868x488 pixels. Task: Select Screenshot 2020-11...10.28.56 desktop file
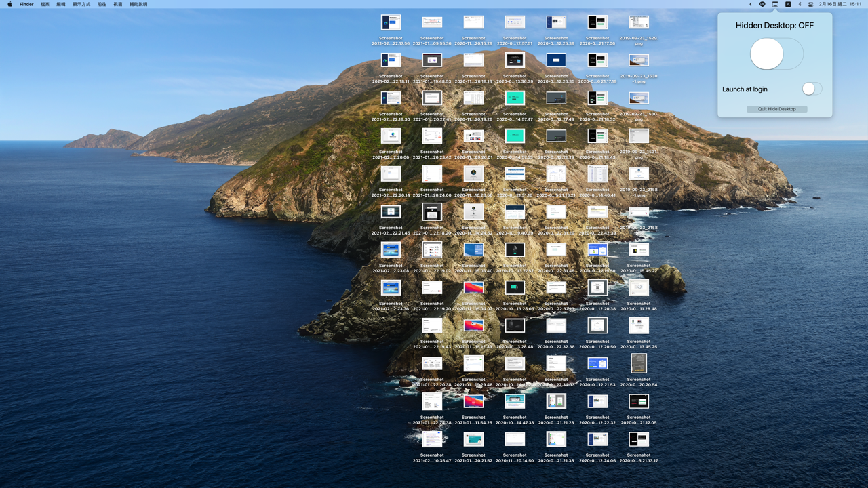click(473, 182)
